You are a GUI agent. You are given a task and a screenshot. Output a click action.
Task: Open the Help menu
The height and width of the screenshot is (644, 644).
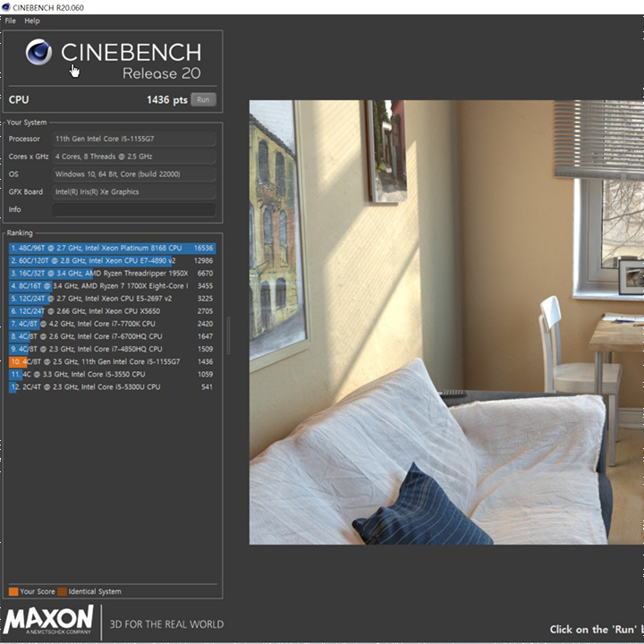(32, 21)
